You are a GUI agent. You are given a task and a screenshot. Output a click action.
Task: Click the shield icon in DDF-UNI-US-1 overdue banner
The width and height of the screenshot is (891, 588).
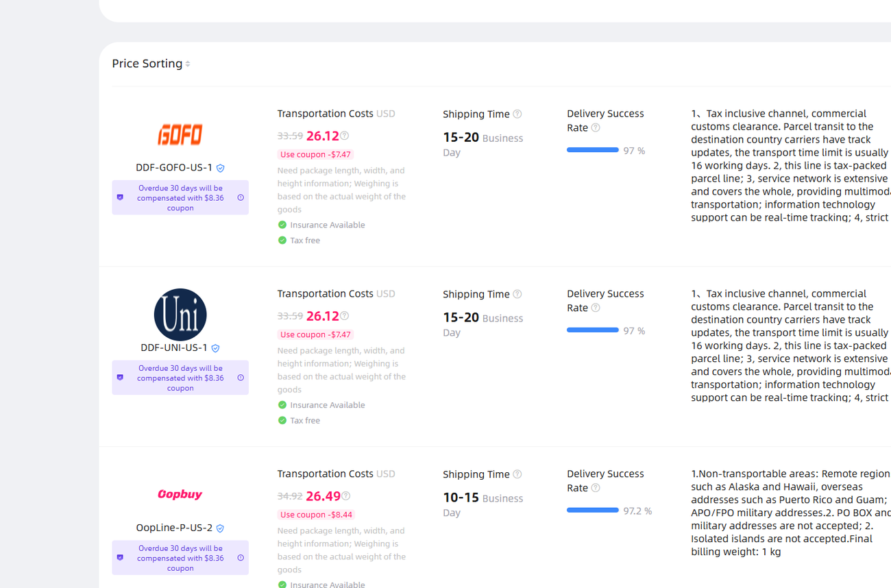click(x=120, y=378)
